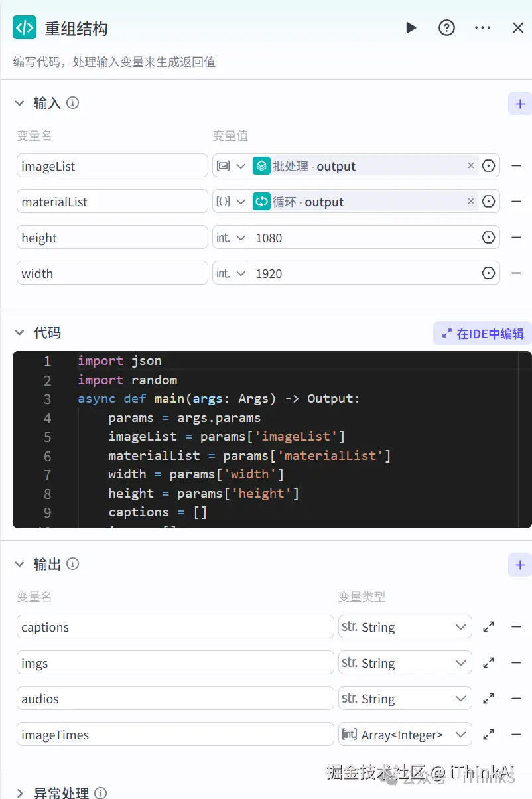532x799 pixels.
Task: Open type dropdown for materialList row
Action: click(231, 202)
